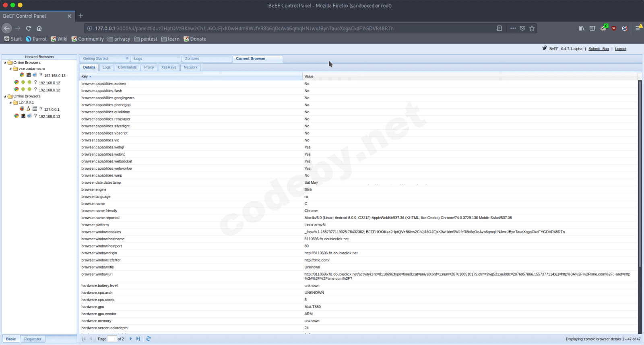The image size is (644, 345).
Task: Bookmark this page with the star icon
Action: 532,28
